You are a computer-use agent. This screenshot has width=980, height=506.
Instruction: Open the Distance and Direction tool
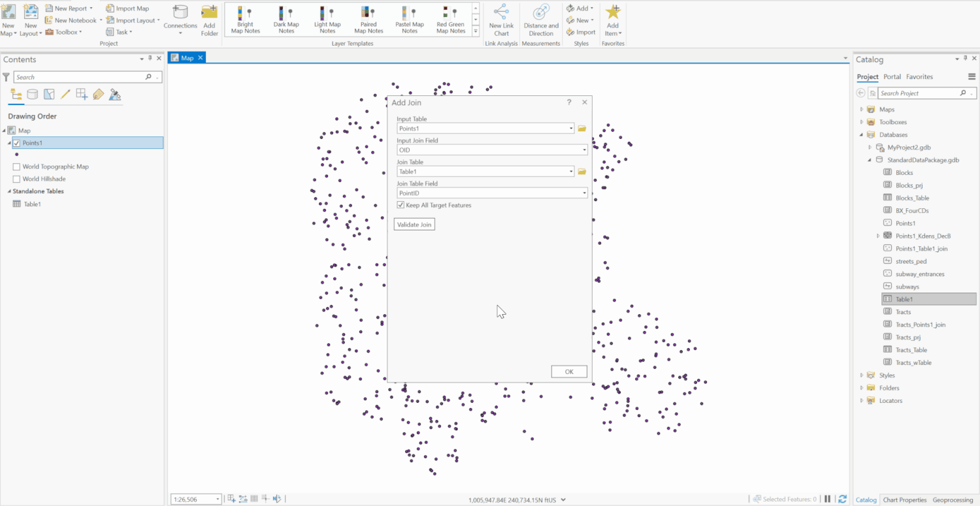pos(540,20)
